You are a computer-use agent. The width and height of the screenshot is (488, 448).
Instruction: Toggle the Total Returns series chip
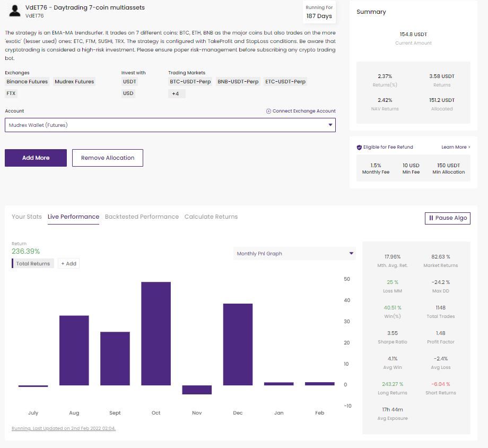point(33,264)
